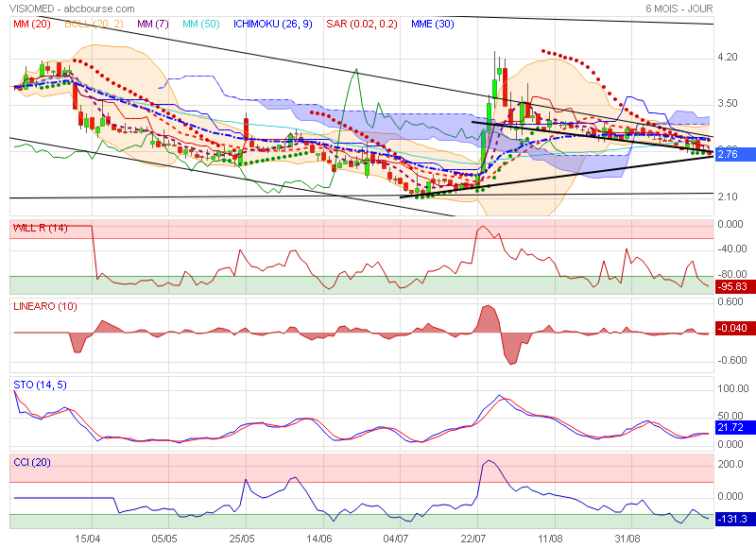Select the MM (7) legend label

coord(153,25)
